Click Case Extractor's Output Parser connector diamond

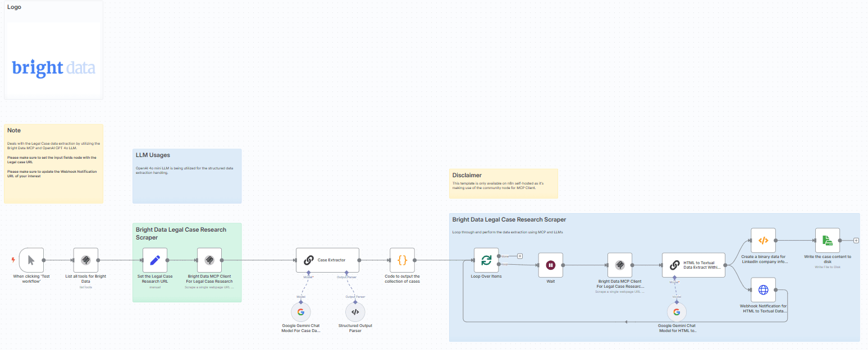pos(346,273)
